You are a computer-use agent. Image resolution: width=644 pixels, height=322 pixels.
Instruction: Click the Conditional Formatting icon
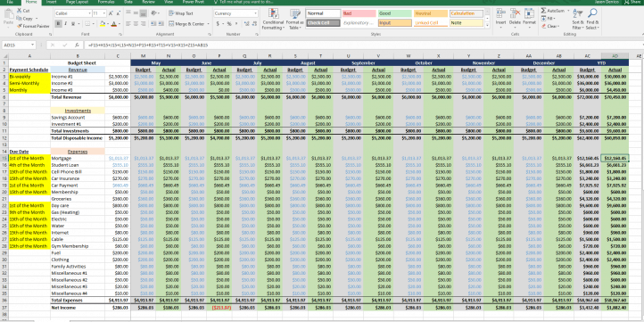(273, 13)
